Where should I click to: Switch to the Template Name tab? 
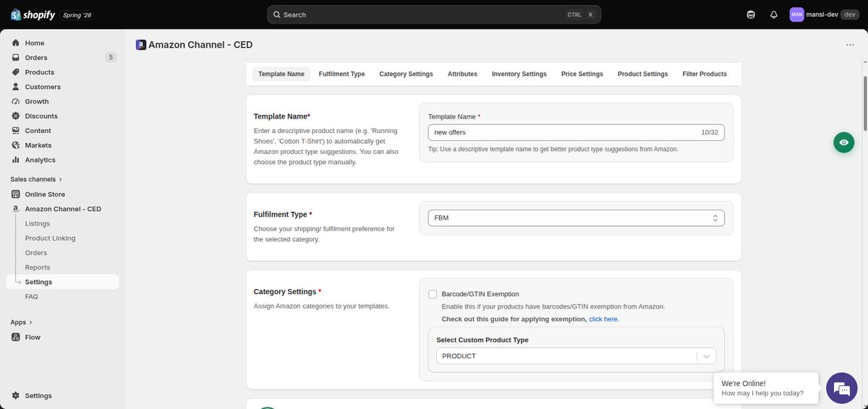[x=281, y=74]
